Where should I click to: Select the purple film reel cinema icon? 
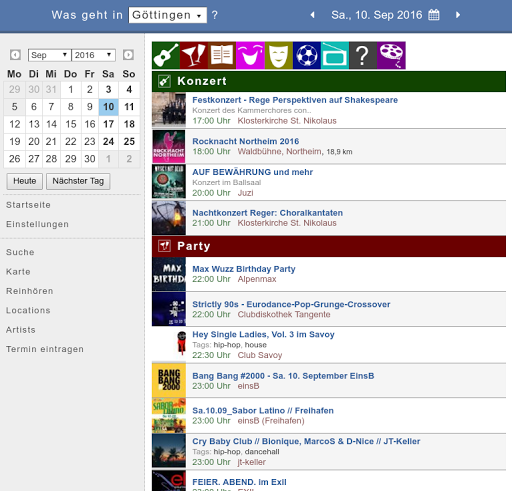pyautogui.click(x=392, y=55)
